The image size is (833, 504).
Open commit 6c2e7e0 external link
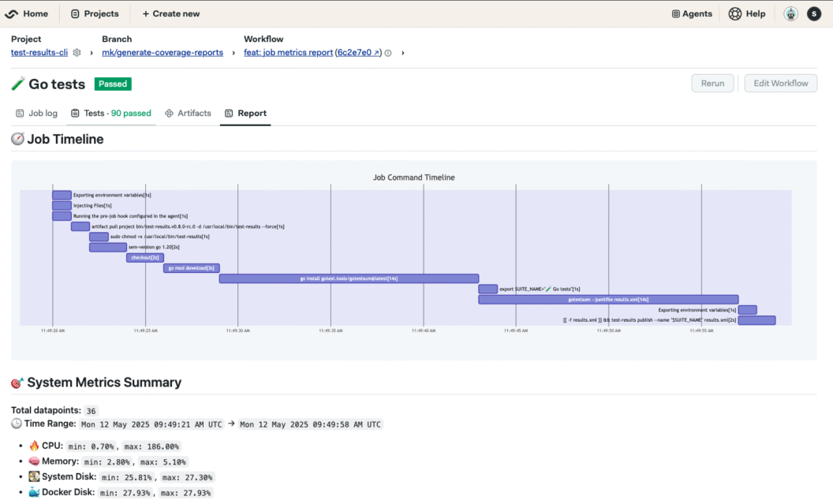359,53
